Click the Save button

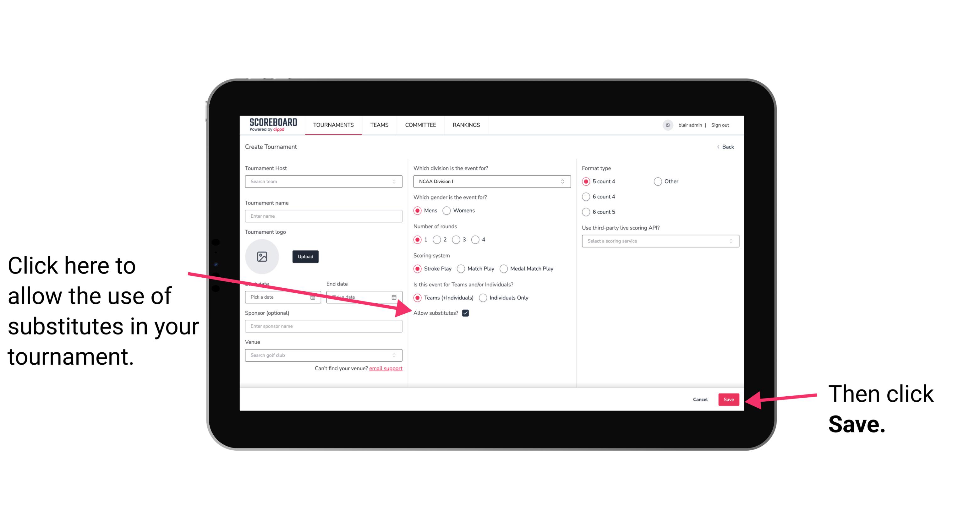pyautogui.click(x=728, y=399)
